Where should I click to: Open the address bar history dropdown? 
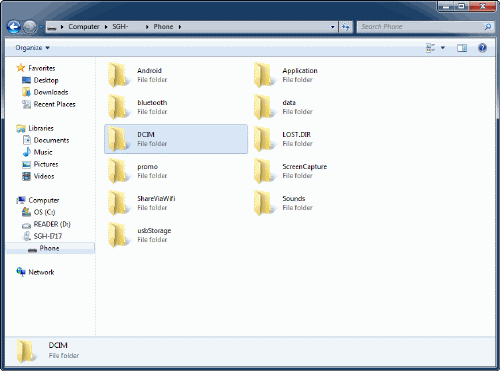pos(332,27)
